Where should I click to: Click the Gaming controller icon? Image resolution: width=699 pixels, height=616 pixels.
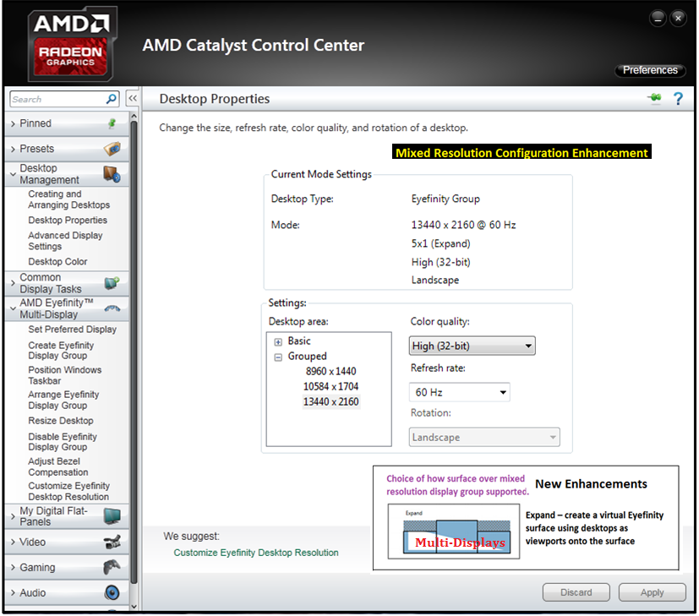[112, 567]
